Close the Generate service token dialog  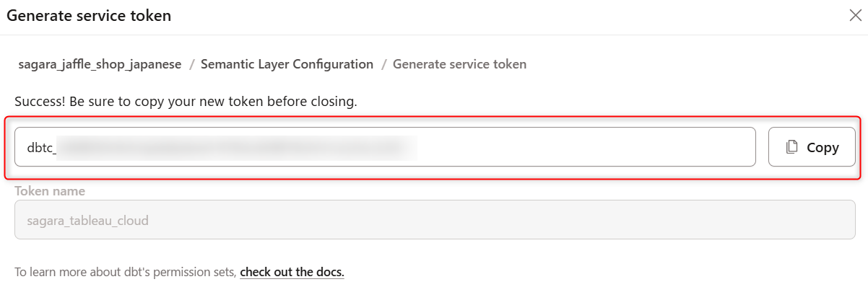(x=855, y=16)
